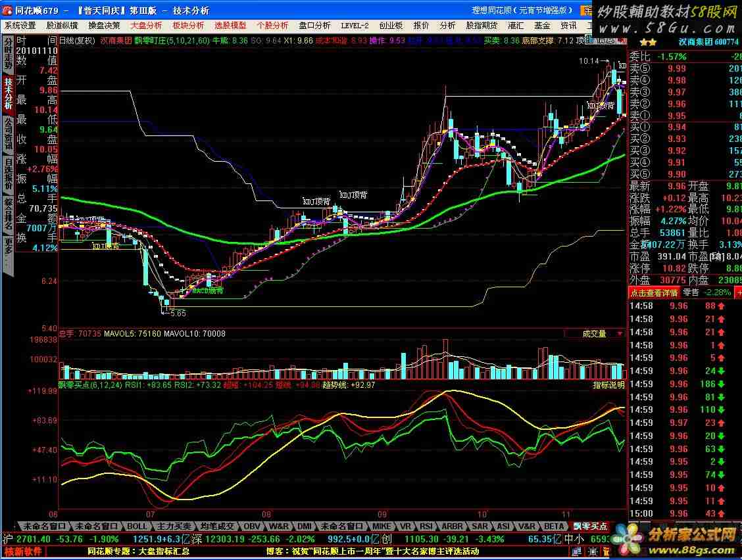
Task: Open the 股指期货 menu
Action: (482, 26)
